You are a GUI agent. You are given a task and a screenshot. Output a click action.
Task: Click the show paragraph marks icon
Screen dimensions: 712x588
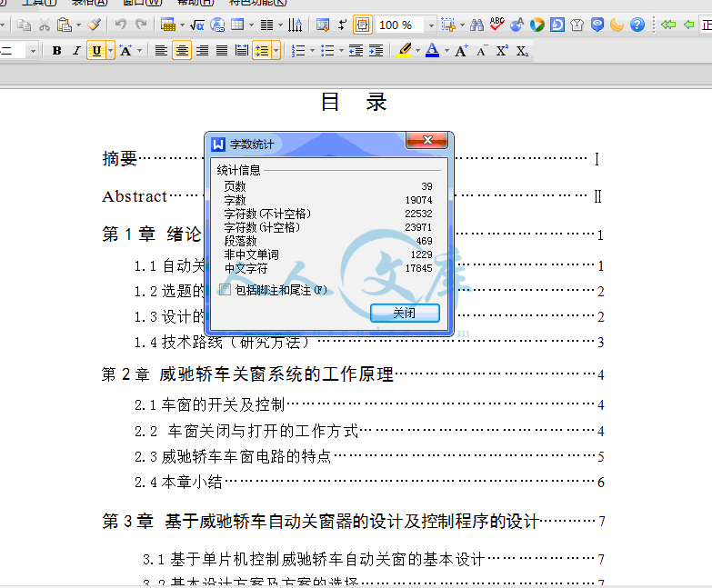[343, 25]
